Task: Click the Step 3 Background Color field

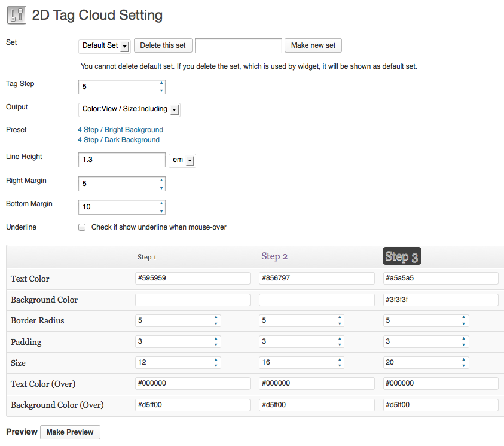Action: pyautogui.click(x=441, y=300)
